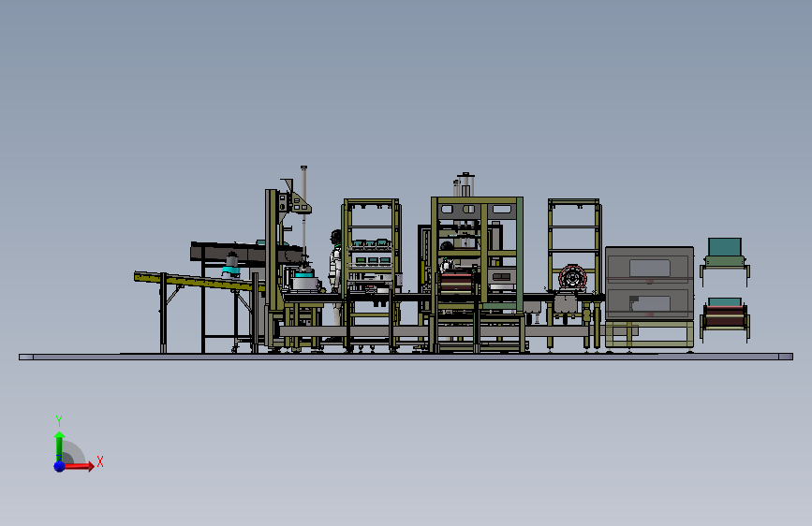Select the large gray double-door cabinet
Screen dimensions: 812x526
pyautogui.click(x=649, y=284)
